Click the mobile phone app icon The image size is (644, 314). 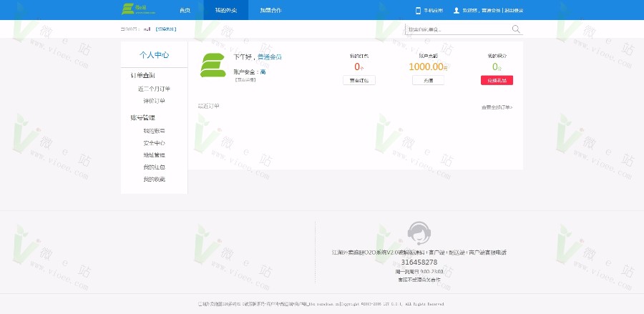(x=418, y=10)
